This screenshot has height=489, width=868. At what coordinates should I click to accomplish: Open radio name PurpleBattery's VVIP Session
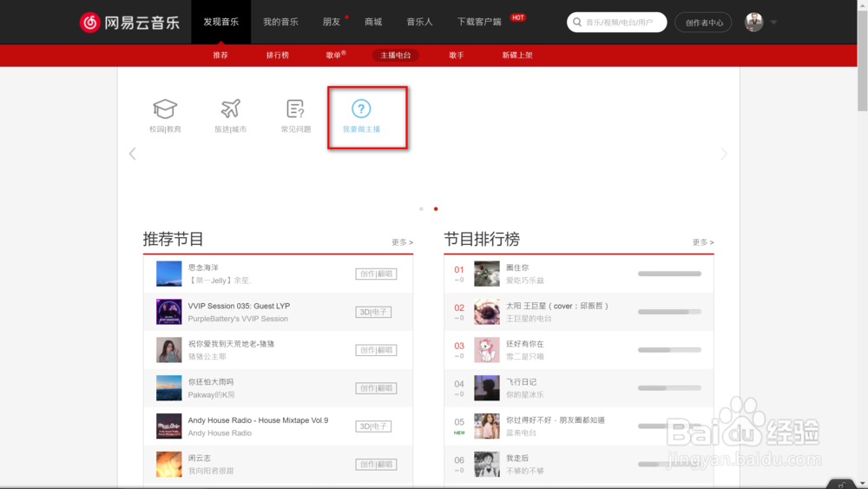pos(238,319)
